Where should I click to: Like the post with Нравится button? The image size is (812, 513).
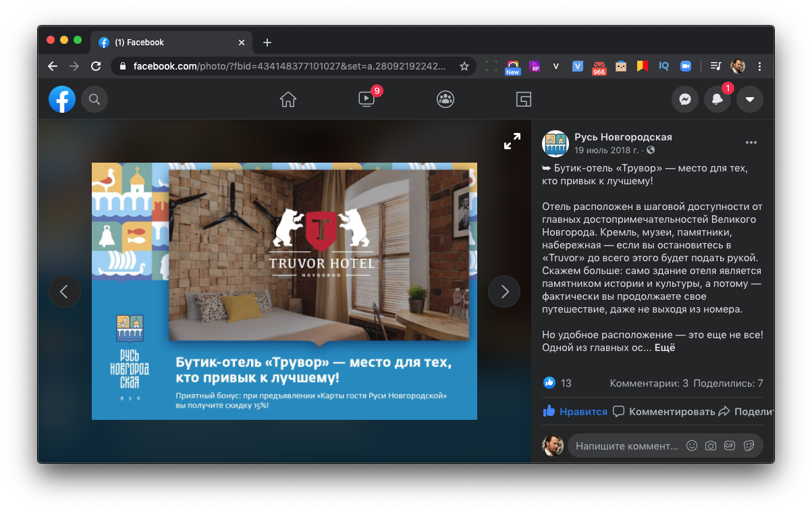click(x=575, y=411)
